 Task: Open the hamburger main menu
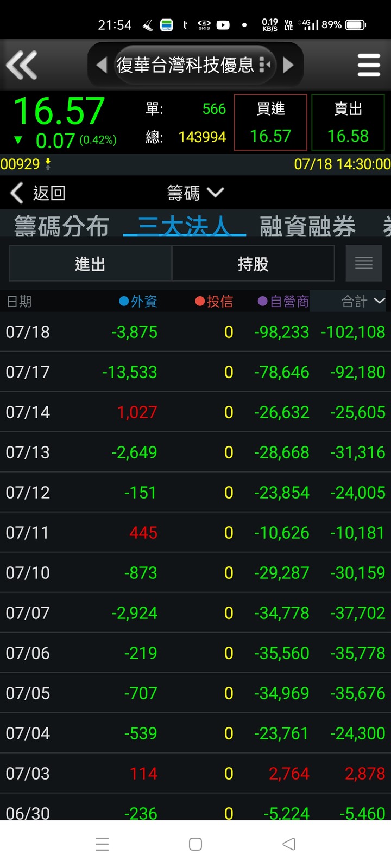(x=369, y=65)
